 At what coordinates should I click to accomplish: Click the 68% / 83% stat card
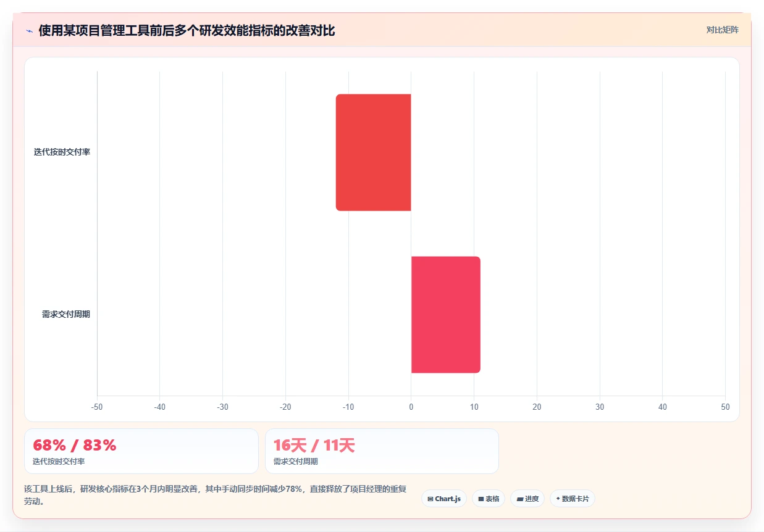141,451
